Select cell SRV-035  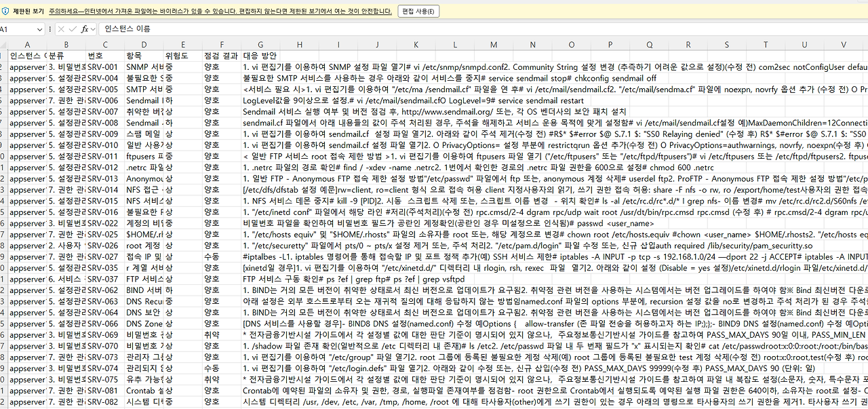105,268
